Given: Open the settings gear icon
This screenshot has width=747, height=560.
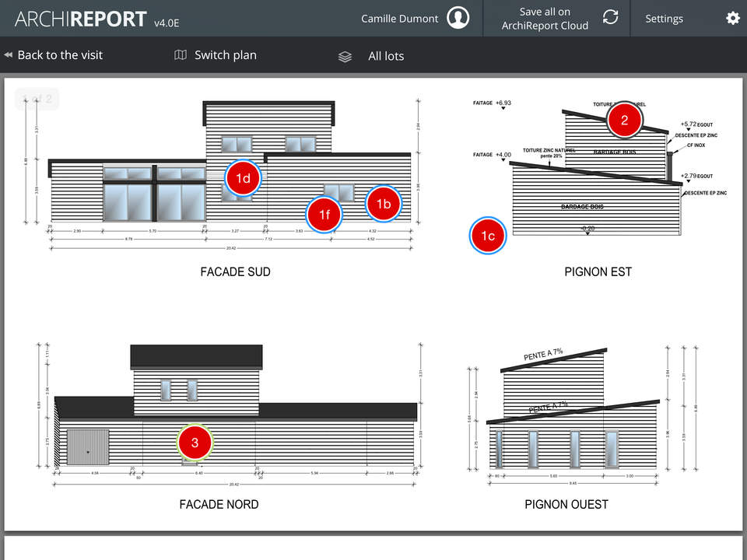Looking at the screenshot, I should click(x=732, y=18).
